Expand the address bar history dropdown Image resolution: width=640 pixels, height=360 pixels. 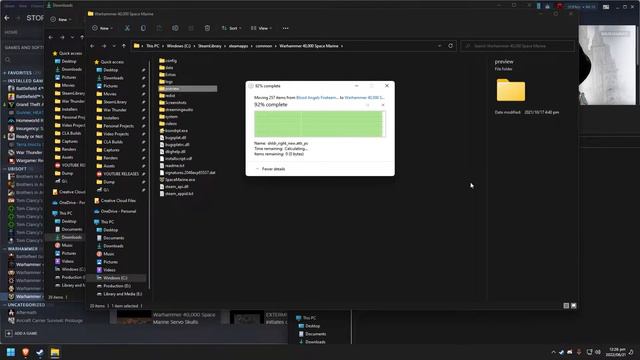point(440,46)
